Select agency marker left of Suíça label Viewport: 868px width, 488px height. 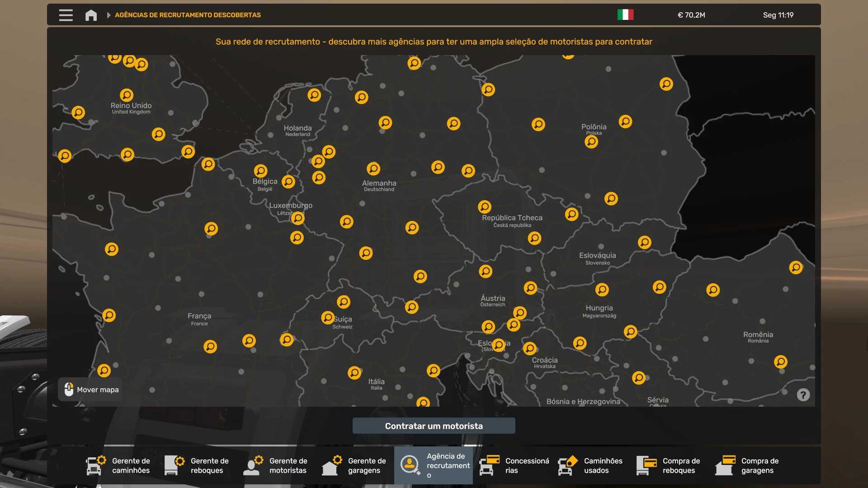(328, 318)
